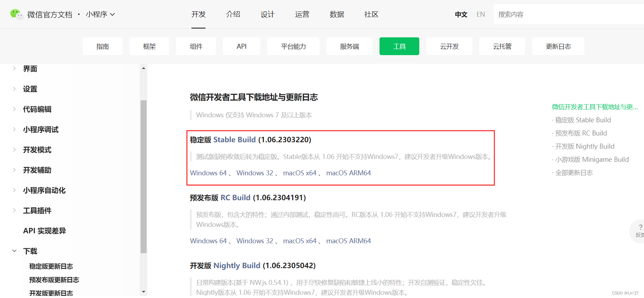The image size is (644, 298).
Task: Switch language to 中文
Action: pyautogui.click(x=461, y=15)
